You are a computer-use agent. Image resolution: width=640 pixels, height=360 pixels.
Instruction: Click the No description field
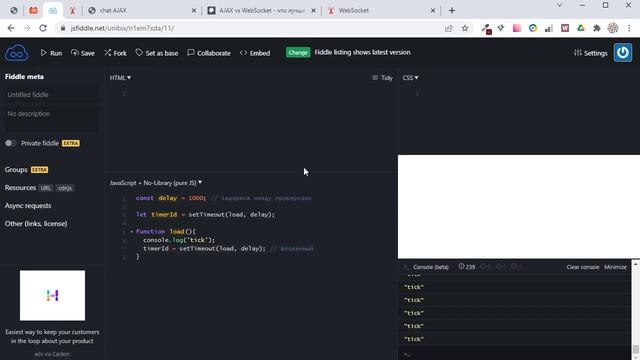tap(51, 118)
